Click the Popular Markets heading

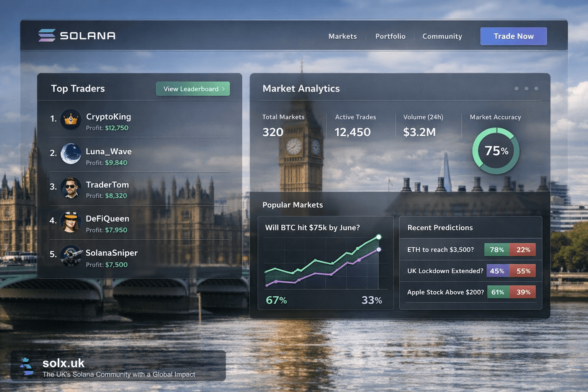coord(292,205)
